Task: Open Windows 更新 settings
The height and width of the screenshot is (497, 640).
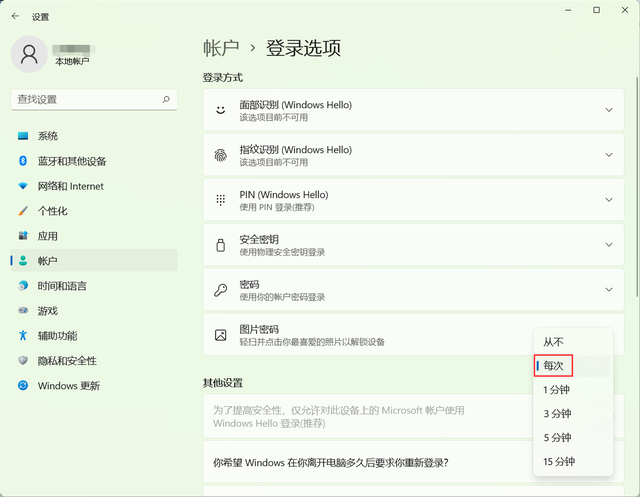Action: pyautogui.click(x=94, y=386)
